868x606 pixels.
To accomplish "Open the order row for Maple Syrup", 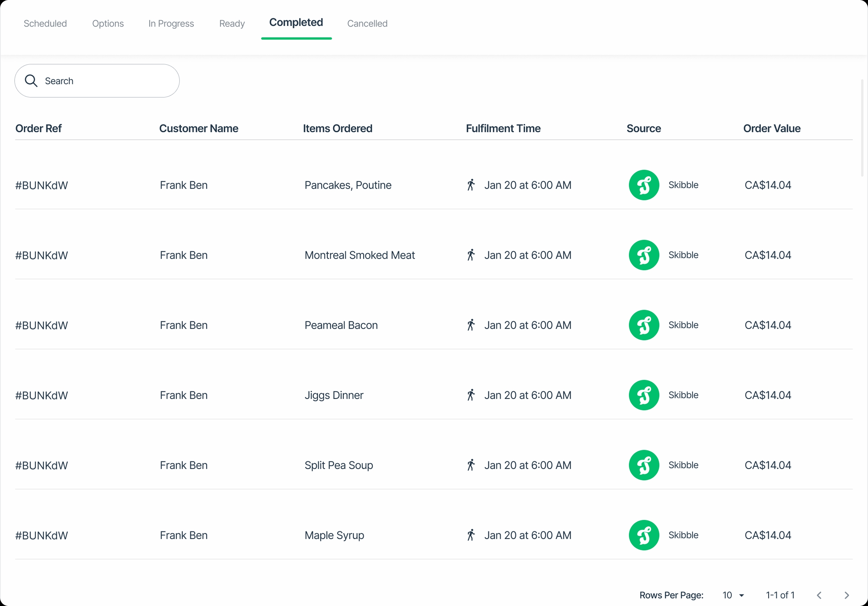I will pos(334,535).
